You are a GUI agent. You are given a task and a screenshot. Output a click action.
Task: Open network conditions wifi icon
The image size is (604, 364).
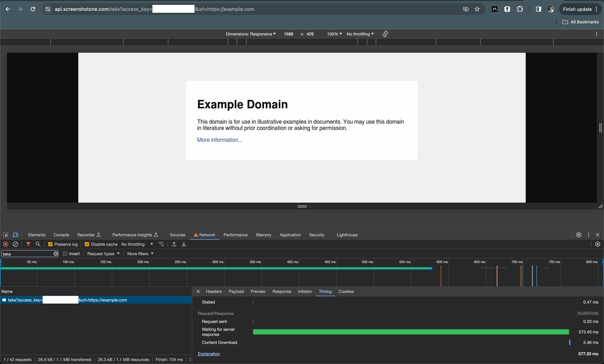click(x=161, y=244)
